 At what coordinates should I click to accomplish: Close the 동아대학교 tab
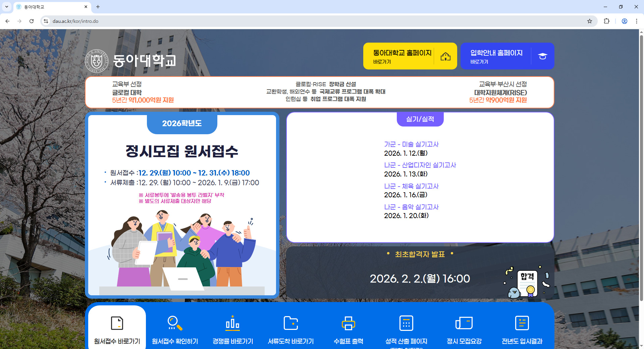(x=86, y=7)
